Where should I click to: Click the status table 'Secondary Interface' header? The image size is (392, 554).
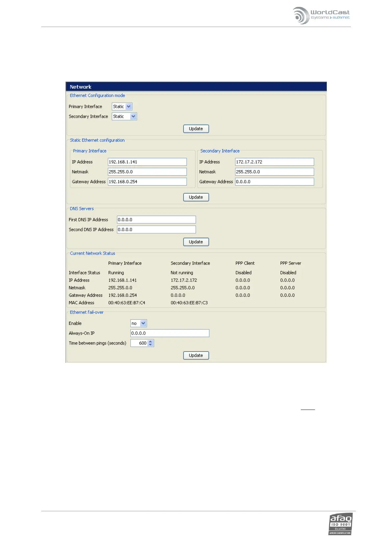click(190, 263)
